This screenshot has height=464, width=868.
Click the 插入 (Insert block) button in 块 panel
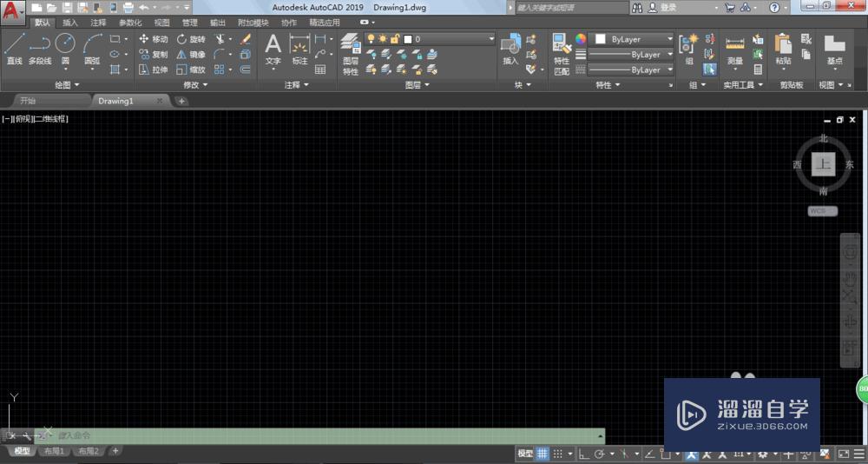(510, 50)
